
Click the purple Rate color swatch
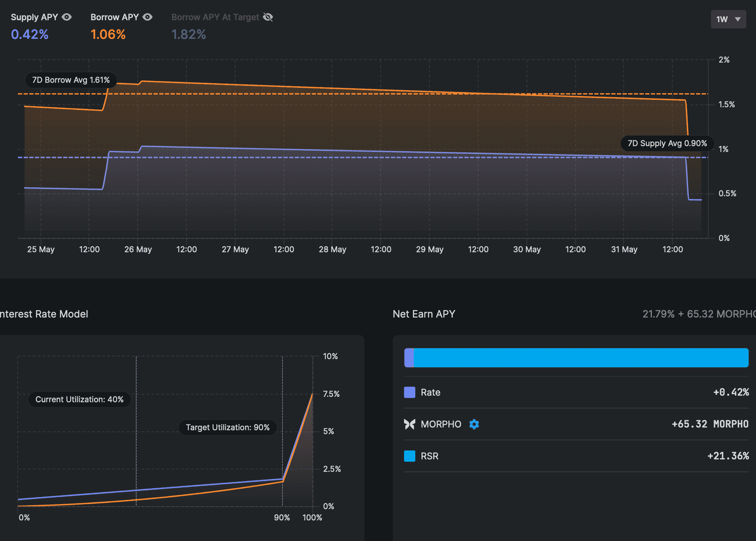(409, 392)
